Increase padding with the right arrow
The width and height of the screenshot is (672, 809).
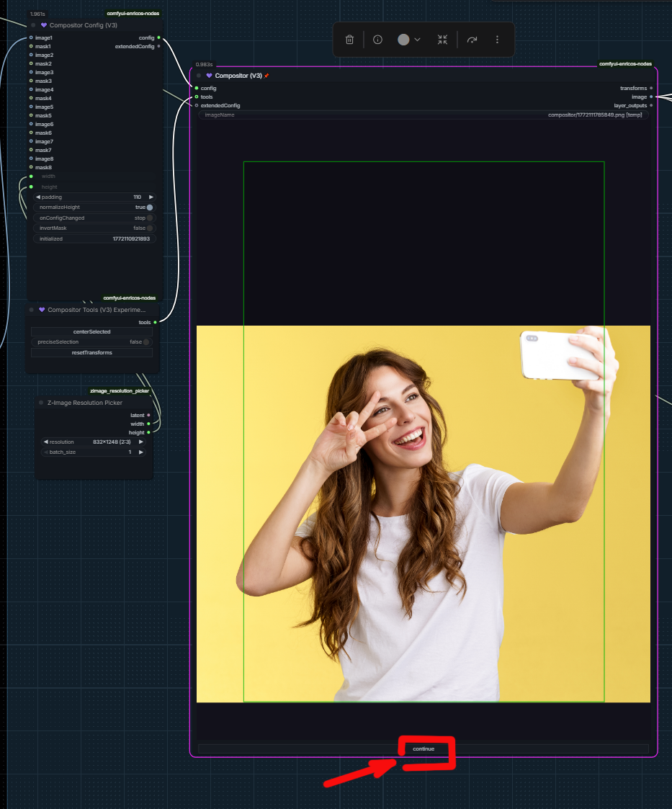click(151, 197)
